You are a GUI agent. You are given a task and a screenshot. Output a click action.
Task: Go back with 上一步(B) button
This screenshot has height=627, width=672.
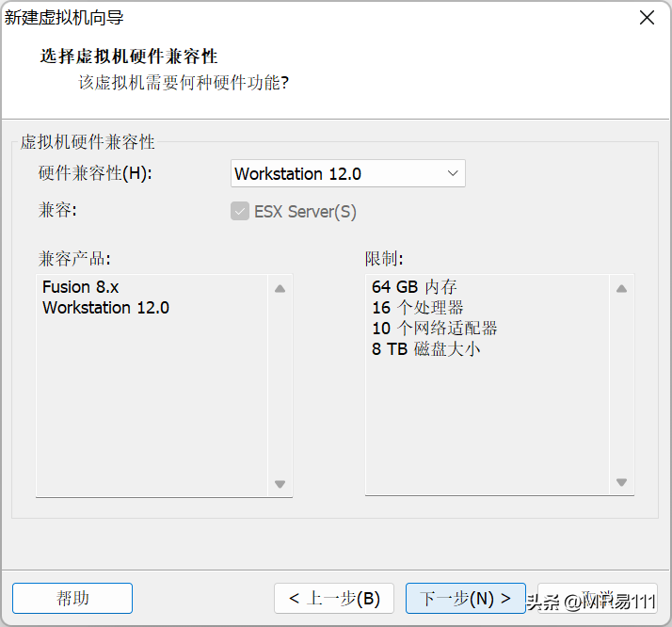[x=334, y=598]
